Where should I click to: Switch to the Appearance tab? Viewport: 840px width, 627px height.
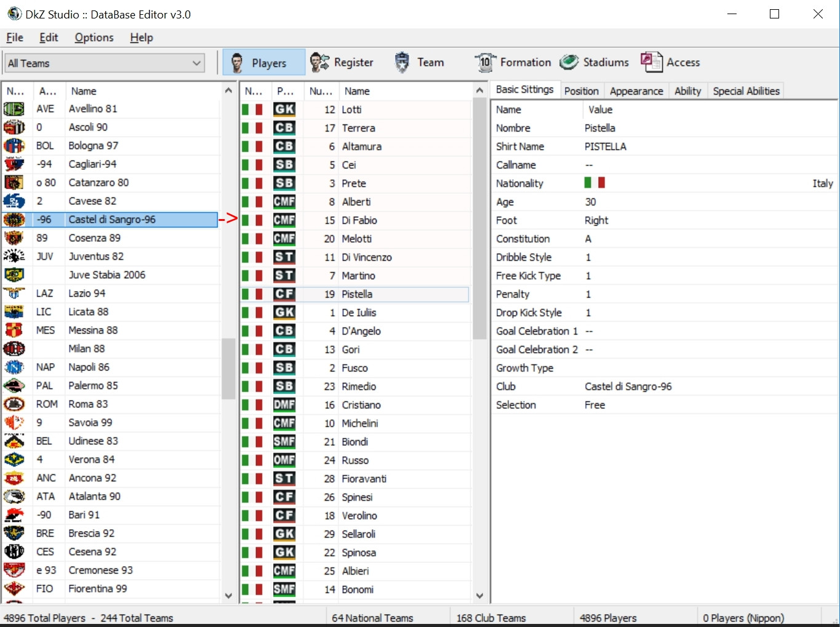(636, 91)
